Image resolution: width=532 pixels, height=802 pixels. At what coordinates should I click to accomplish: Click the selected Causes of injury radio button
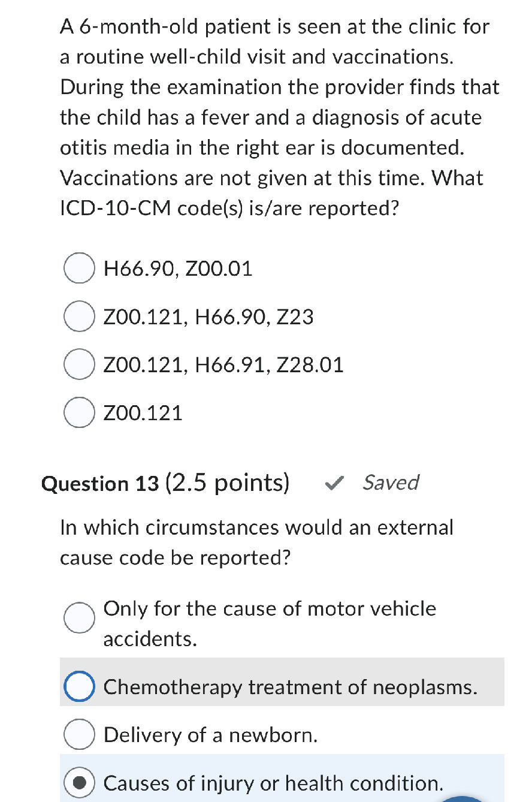tap(78, 783)
